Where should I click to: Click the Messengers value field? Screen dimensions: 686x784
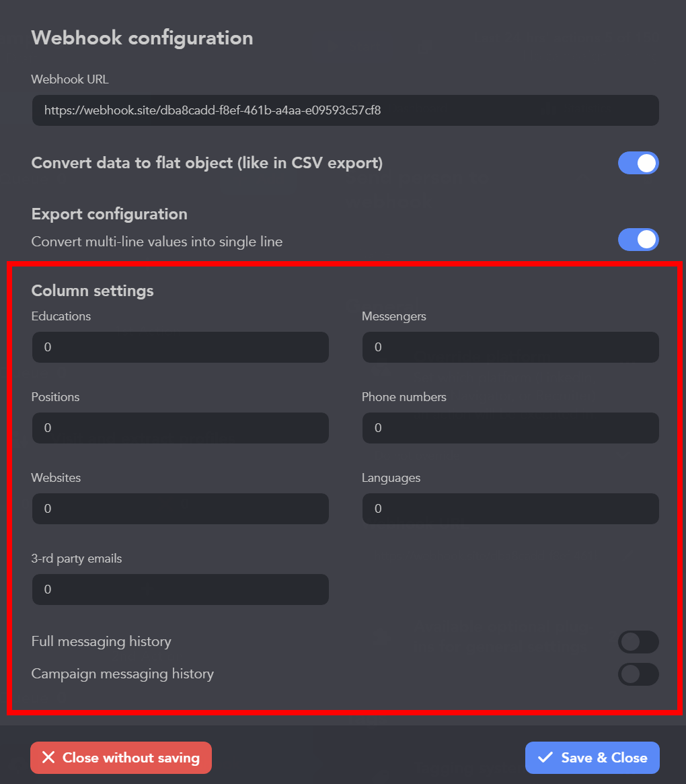[510, 347]
